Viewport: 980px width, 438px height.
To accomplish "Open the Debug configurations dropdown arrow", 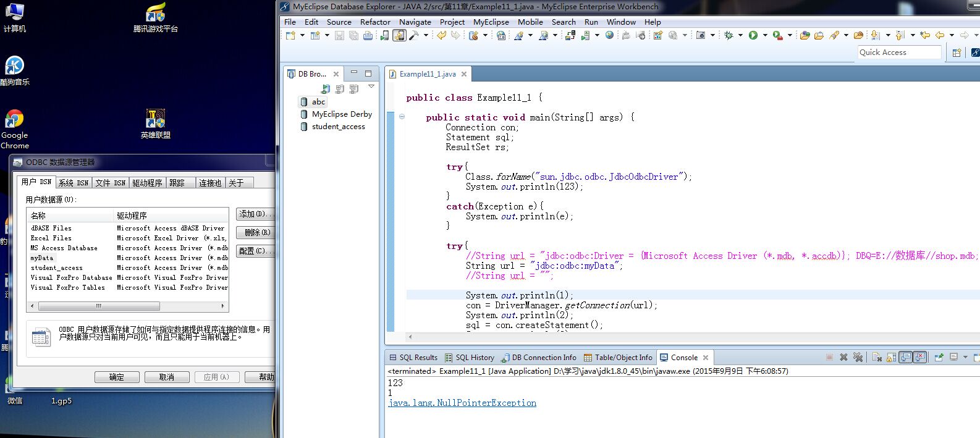I will (x=740, y=35).
